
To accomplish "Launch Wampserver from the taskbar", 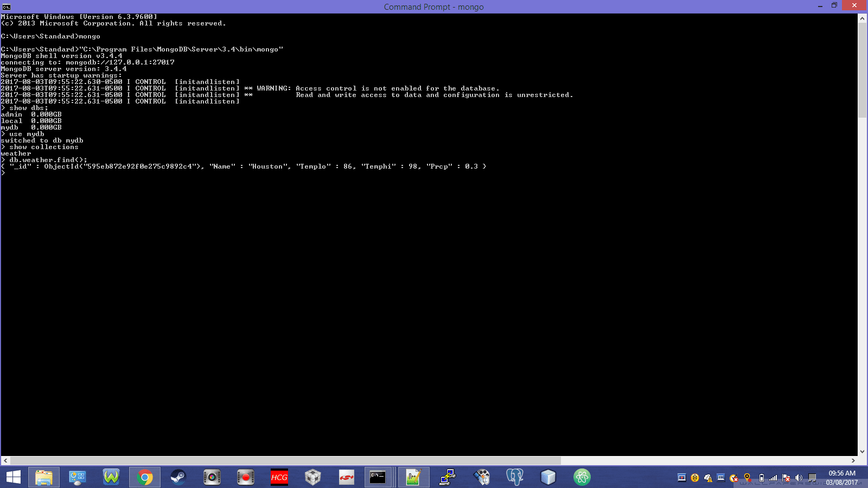I will (111, 477).
